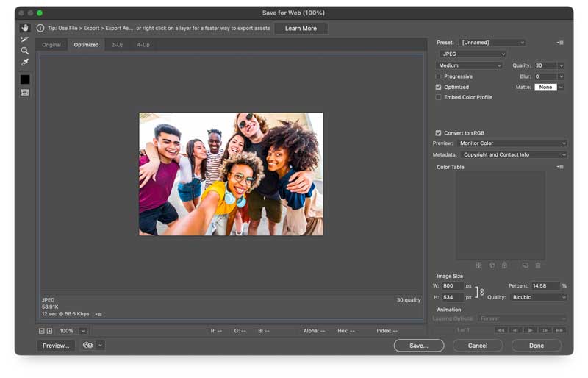Uncheck the Optimized checkbox
Image resolution: width=588 pixels, height=378 pixels.
[439, 87]
